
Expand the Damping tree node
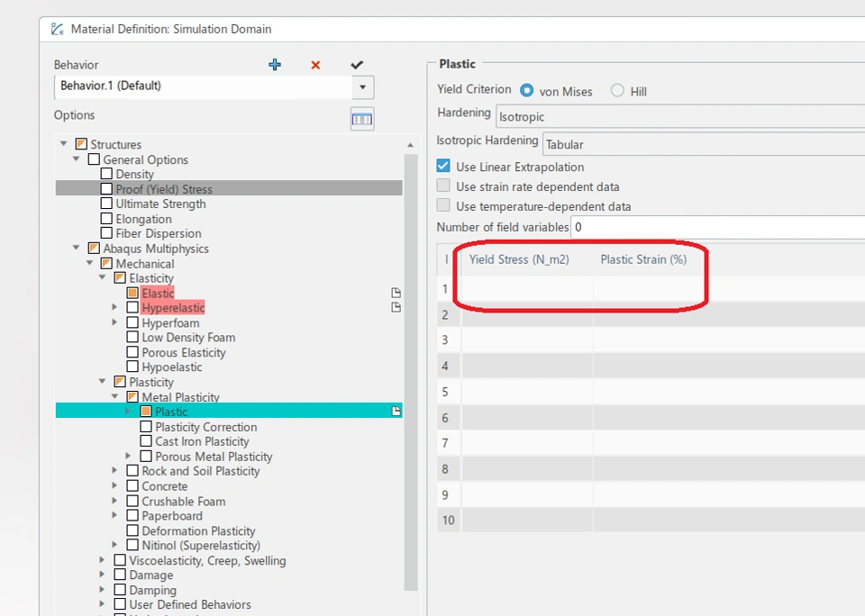pos(102,590)
